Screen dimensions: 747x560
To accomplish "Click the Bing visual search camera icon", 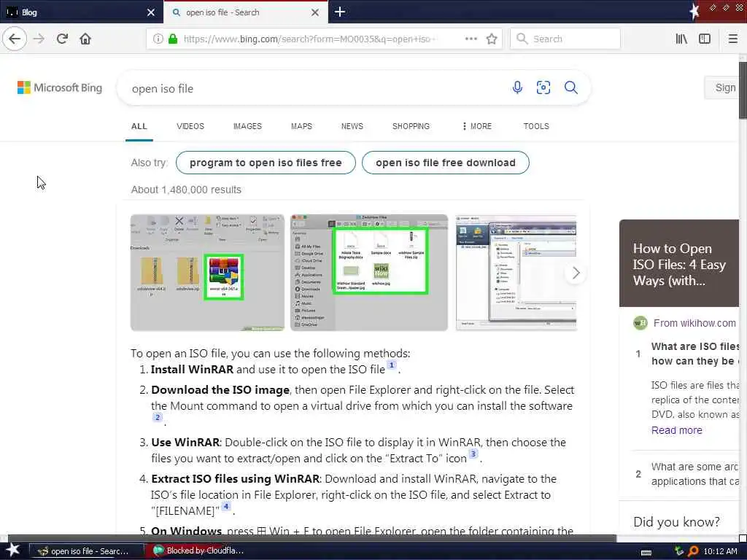I will (543, 87).
